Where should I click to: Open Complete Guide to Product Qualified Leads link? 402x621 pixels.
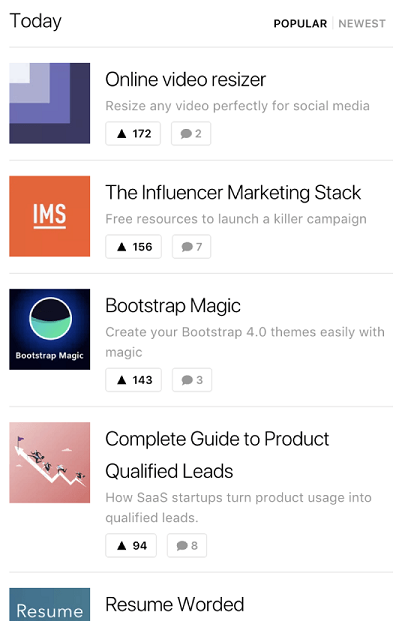click(x=217, y=455)
